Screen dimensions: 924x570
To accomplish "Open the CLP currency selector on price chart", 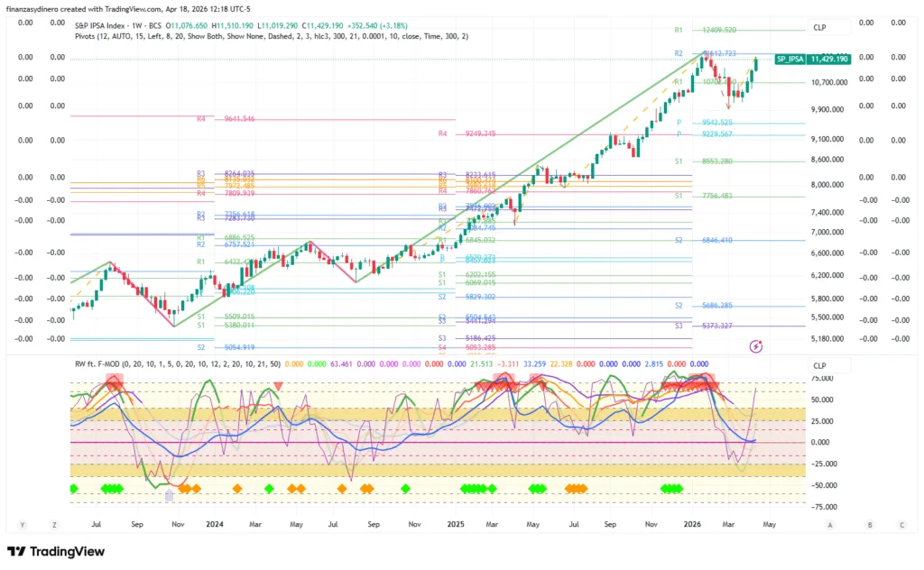I will point(819,28).
